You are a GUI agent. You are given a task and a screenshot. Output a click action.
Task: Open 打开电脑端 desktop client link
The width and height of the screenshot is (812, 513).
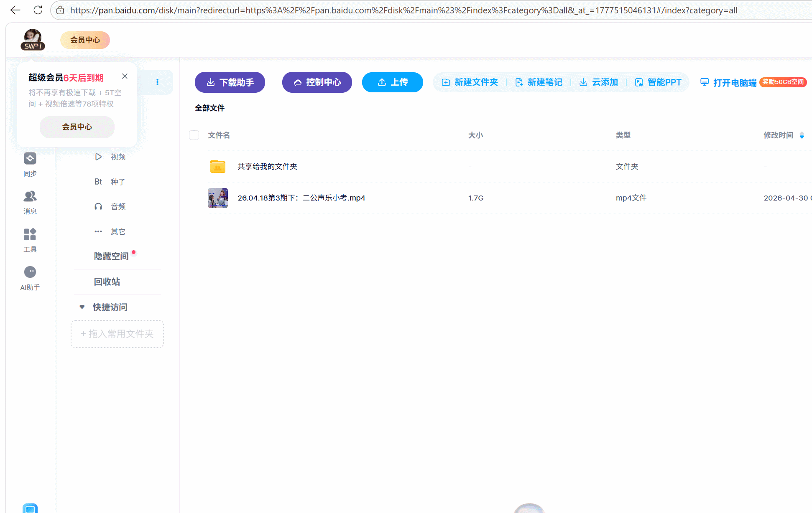click(734, 82)
